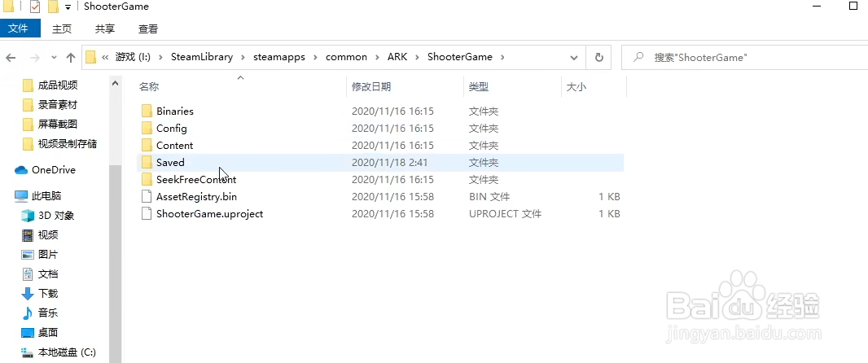Open the 文件 ribbon tab
Screen dimensions: 868x363
20,28
